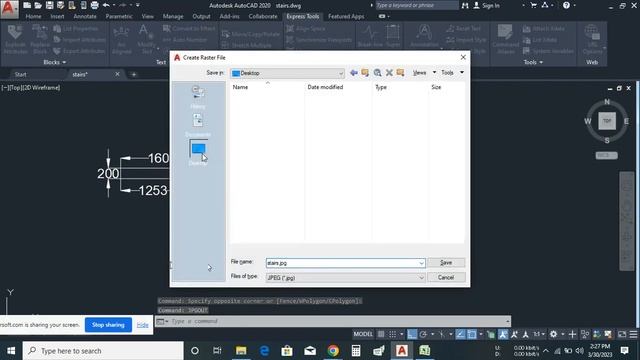Add a new drawing tab with plus button
This screenshot has height=360, width=640.
(x=133, y=74)
